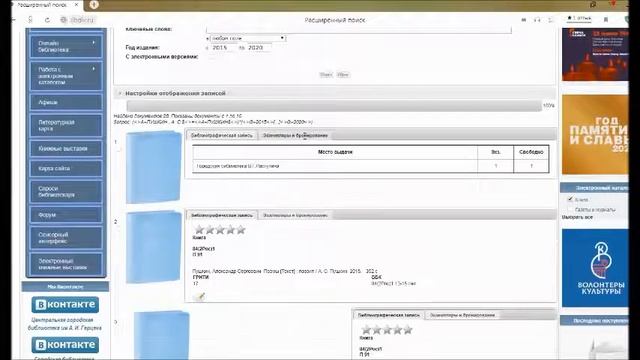Click the first record's blue book cover

pos(153,167)
